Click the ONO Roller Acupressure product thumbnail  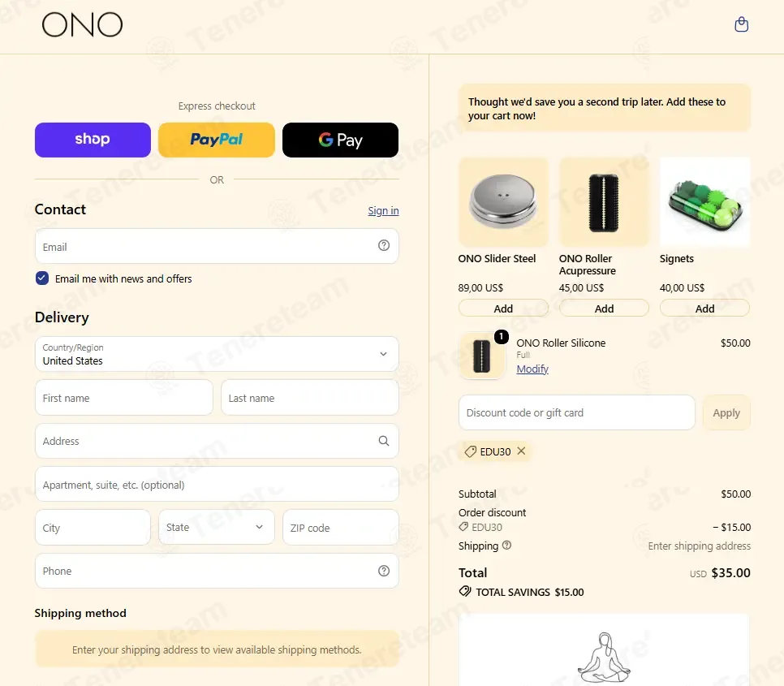tap(604, 202)
